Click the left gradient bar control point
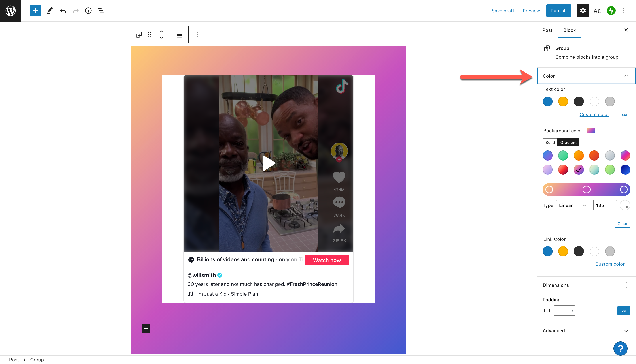Screen dimensions: 636x364 coord(549,189)
